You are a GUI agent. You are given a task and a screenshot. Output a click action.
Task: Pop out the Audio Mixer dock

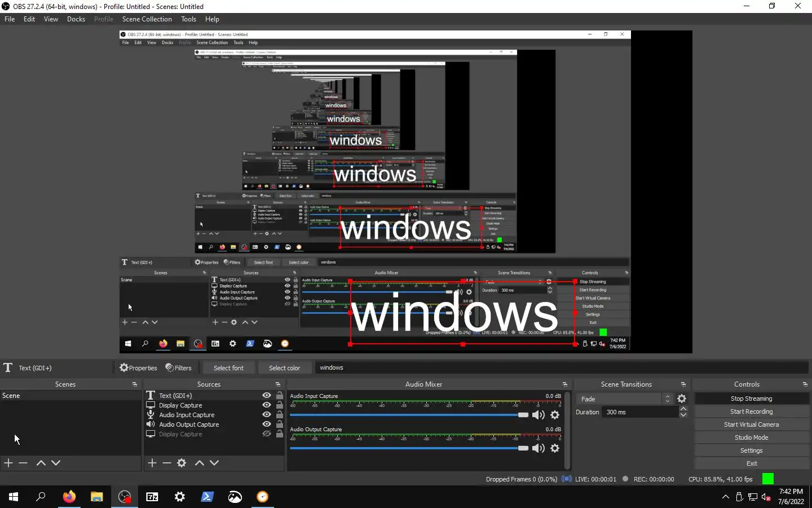[x=564, y=384]
